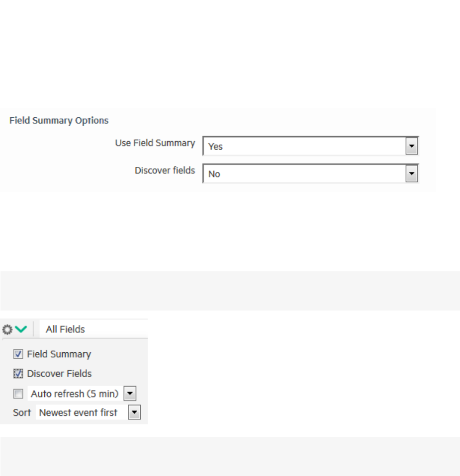This screenshot has height=476, width=460.
Task: Click the 'Newest event first' sort value
Action: click(x=79, y=413)
